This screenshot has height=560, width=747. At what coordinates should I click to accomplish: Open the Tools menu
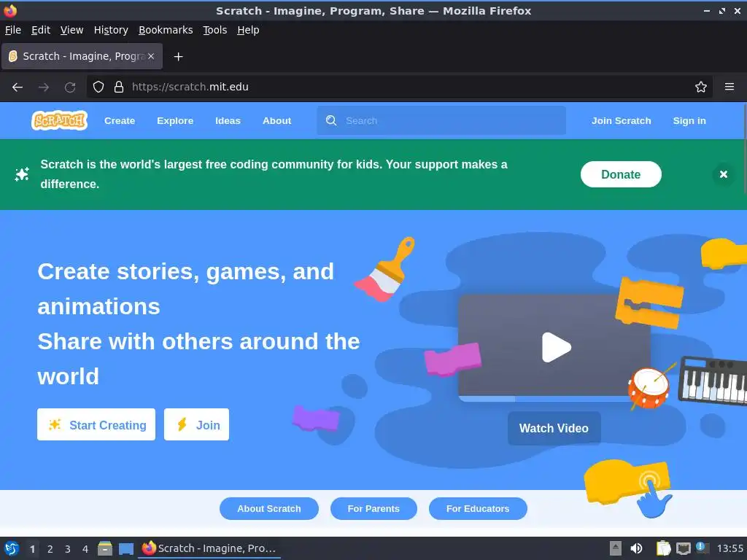(x=215, y=30)
